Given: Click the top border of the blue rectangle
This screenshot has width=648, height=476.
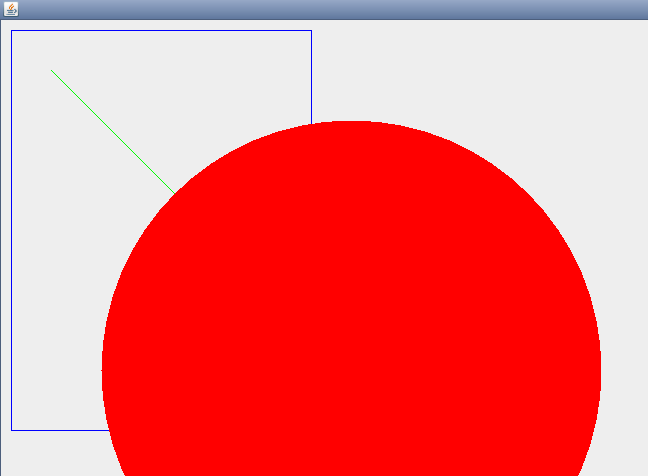Looking at the screenshot, I should (160, 31).
